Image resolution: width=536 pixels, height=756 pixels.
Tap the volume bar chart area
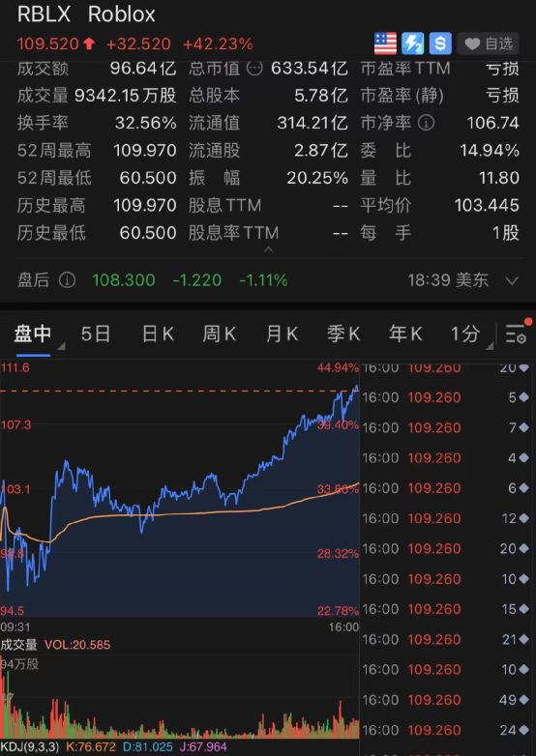[x=179, y=697]
